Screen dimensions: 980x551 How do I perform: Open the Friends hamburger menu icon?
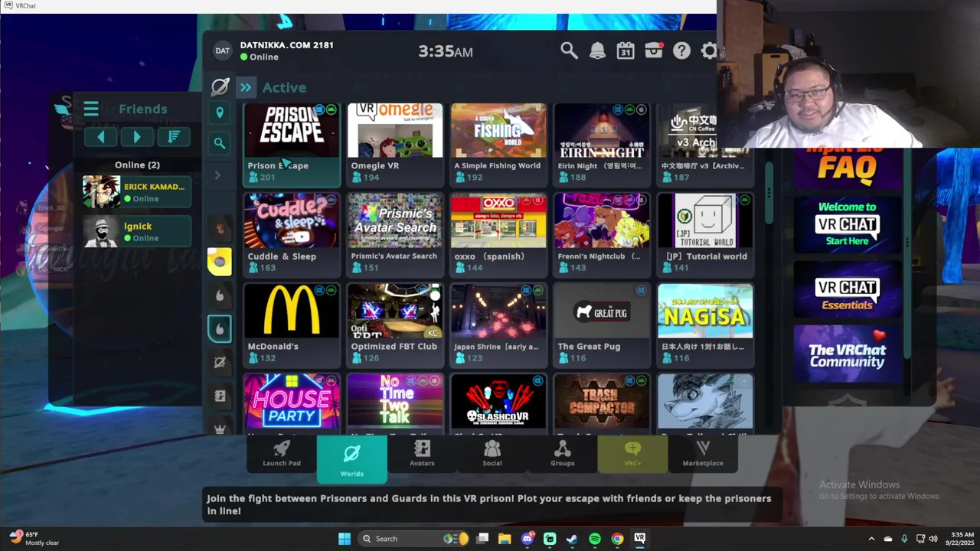pos(91,109)
